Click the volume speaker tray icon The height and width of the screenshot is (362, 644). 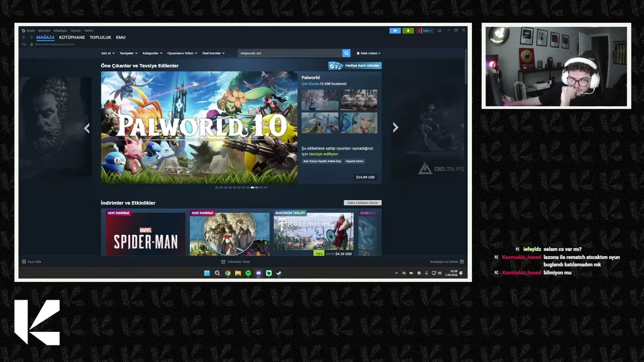[x=440, y=273]
